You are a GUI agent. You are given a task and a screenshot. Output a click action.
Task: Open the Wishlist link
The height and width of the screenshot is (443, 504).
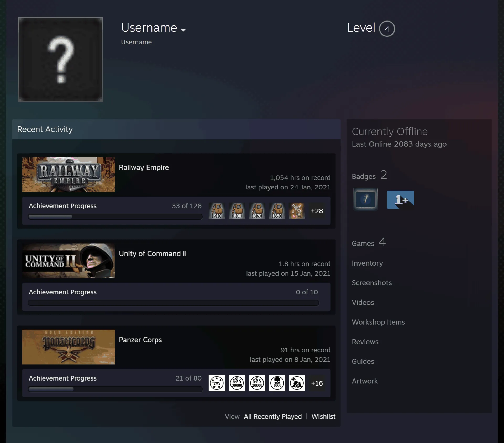click(323, 417)
